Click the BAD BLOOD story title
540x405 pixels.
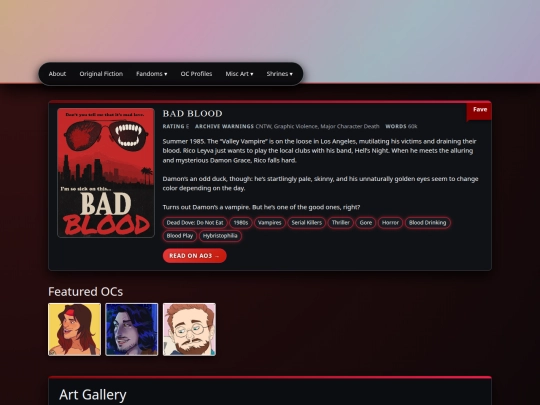tap(193, 113)
